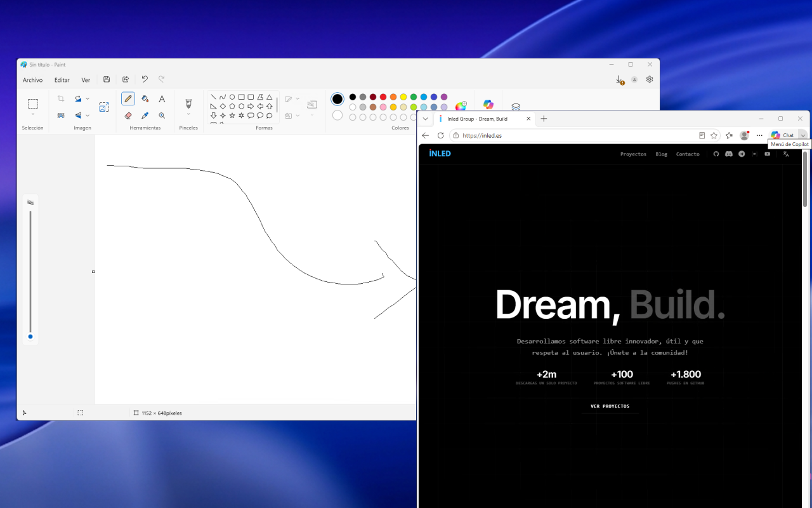The height and width of the screenshot is (508, 812).
Task: Open Edge three-dot settings menu
Action: tap(759, 135)
